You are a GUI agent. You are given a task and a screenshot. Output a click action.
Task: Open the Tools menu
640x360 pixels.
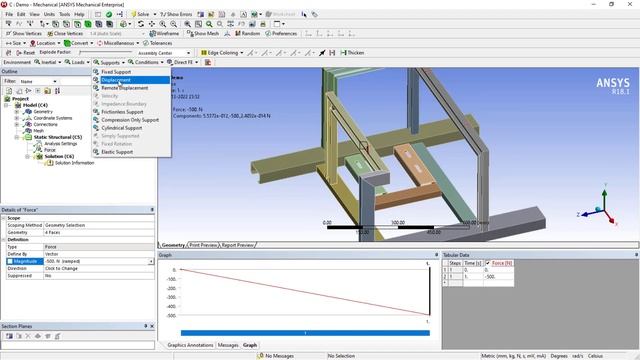point(64,14)
